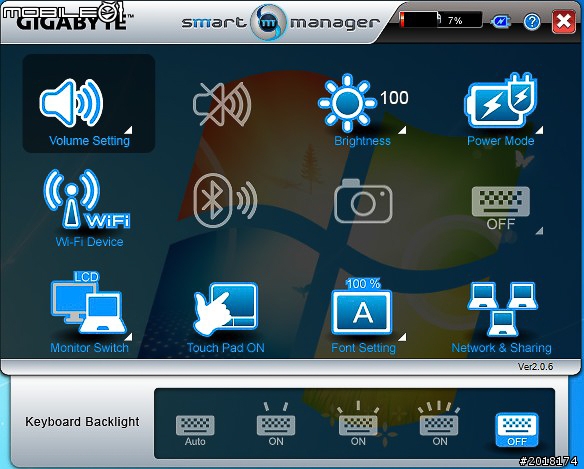Close the Smart Manager window
Image resolution: width=584 pixels, height=469 pixels.
[564, 22]
